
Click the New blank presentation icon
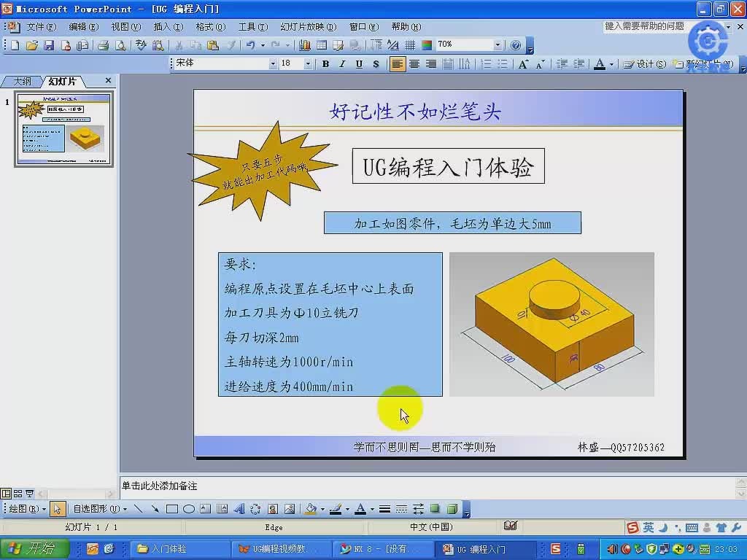click(15, 45)
